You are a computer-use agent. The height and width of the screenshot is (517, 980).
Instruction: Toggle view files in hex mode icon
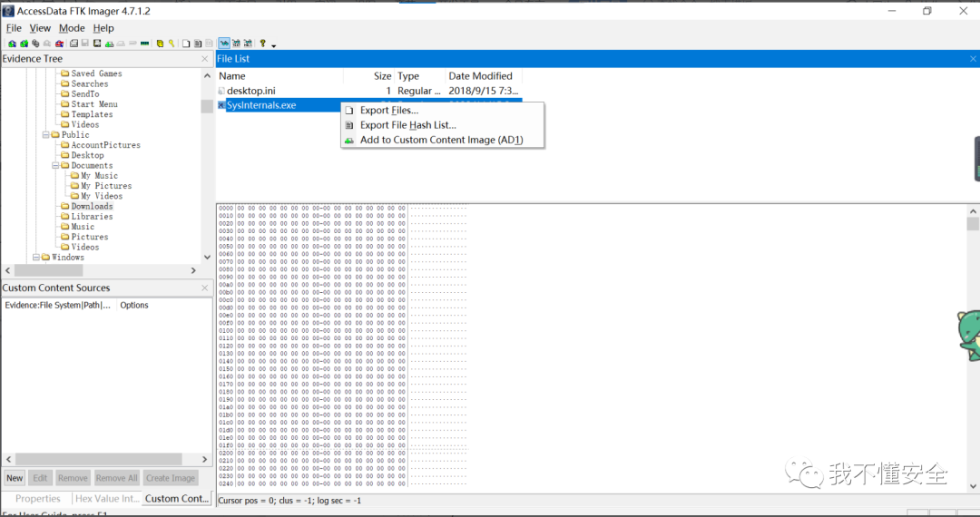point(248,44)
